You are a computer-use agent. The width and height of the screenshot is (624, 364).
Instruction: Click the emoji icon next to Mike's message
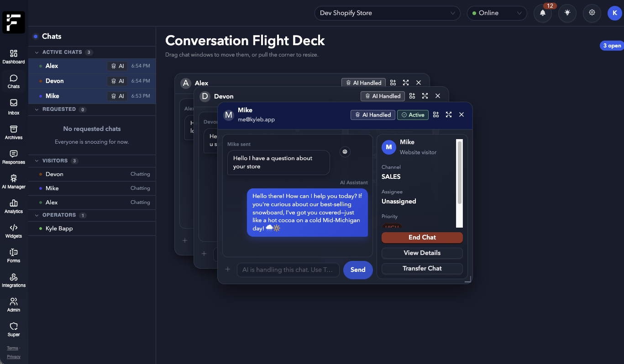pyautogui.click(x=345, y=151)
